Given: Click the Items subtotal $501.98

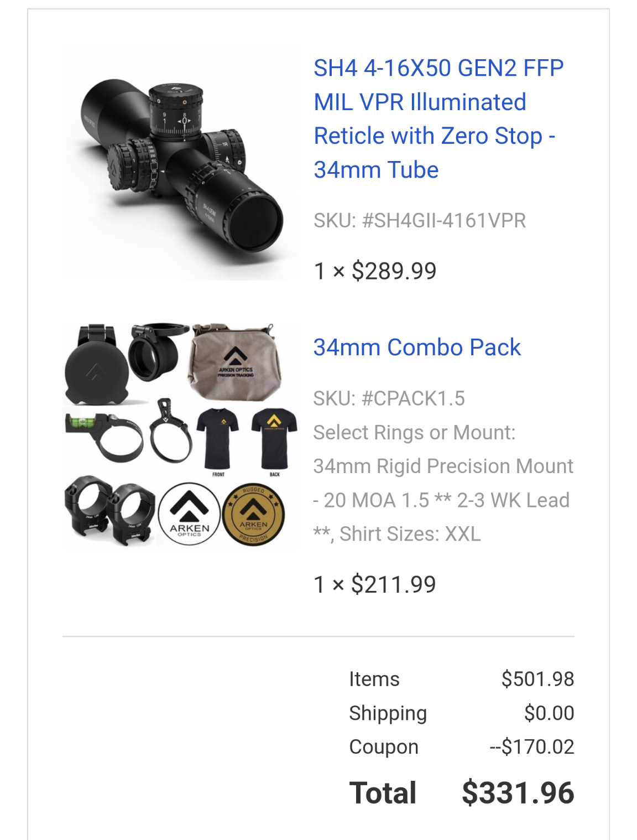Looking at the screenshot, I should pos(537,679).
